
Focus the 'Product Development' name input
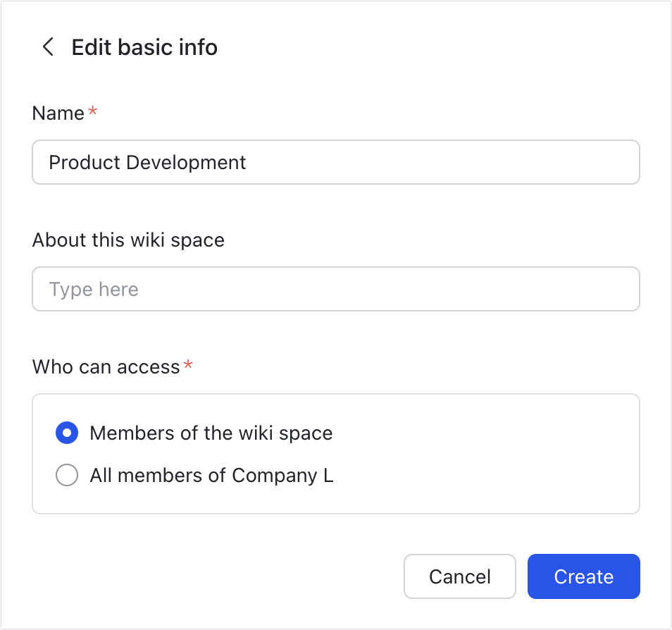(336, 162)
